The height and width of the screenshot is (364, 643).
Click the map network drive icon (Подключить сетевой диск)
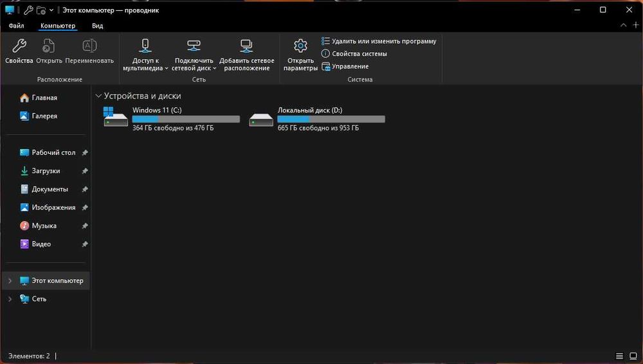194,46
